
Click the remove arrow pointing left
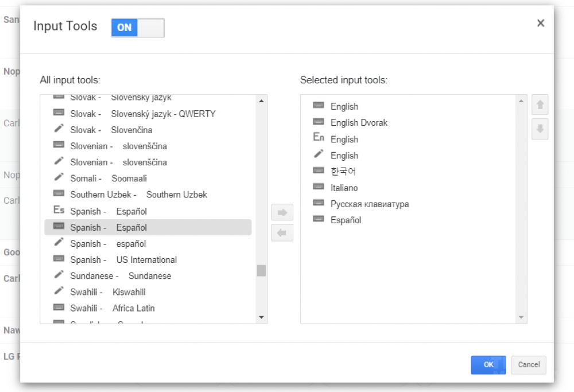(x=282, y=233)
